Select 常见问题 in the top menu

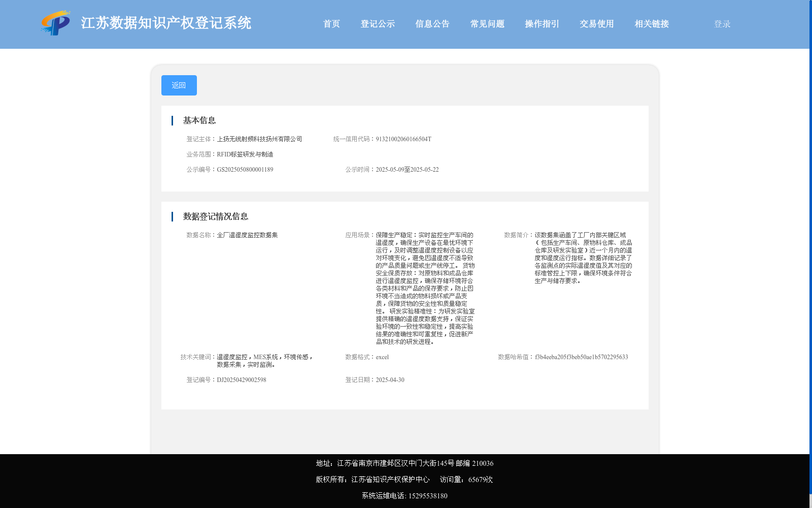(487, 24)
